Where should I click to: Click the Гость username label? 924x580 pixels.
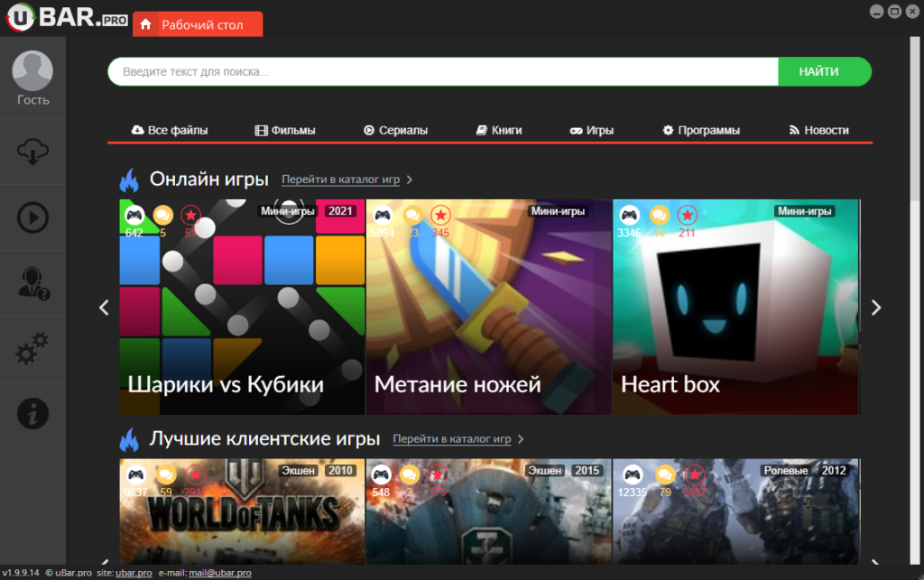coord(33,100)
